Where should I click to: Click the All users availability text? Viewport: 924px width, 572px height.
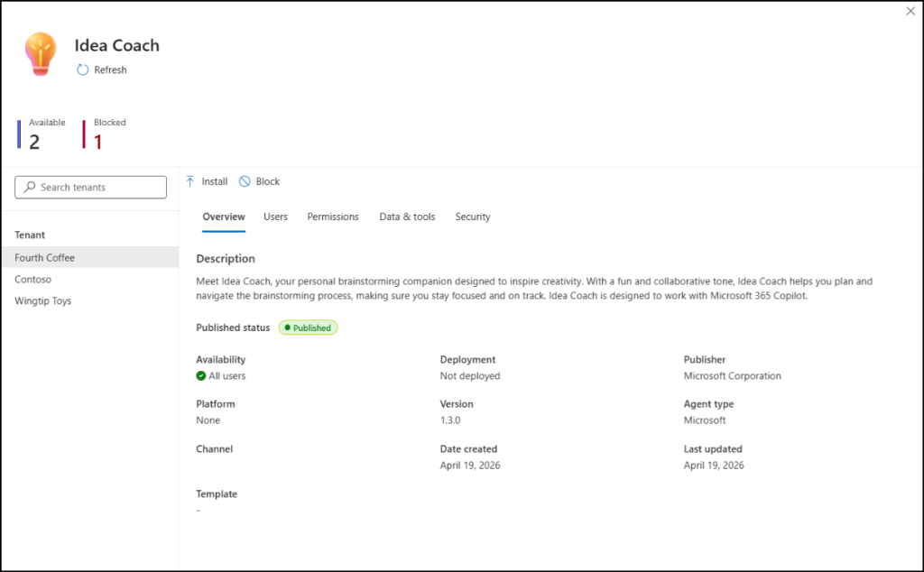(x=227, y=376)
